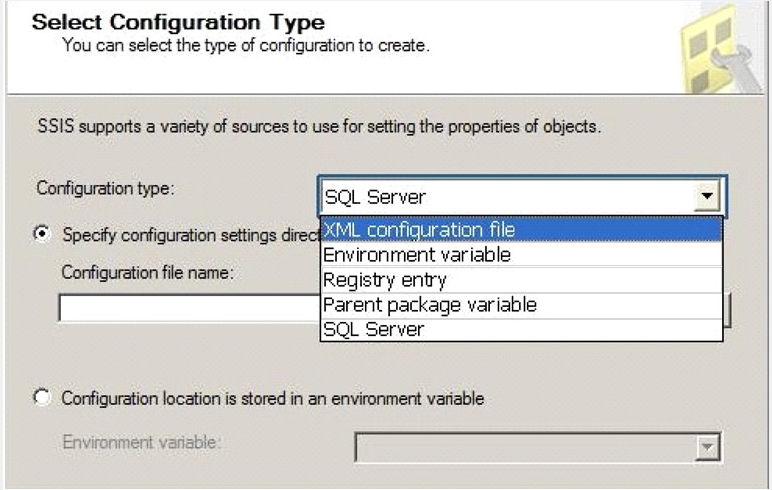Image resolution: width=772 pixels, height=490 pixels.
Task: Click the 'Configuration file name:' label
Action: [147, 272]
